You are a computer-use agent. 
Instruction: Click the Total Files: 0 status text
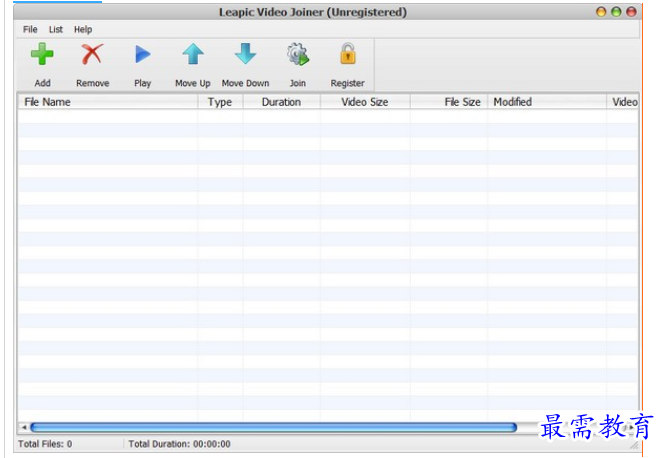coord(45,444)
